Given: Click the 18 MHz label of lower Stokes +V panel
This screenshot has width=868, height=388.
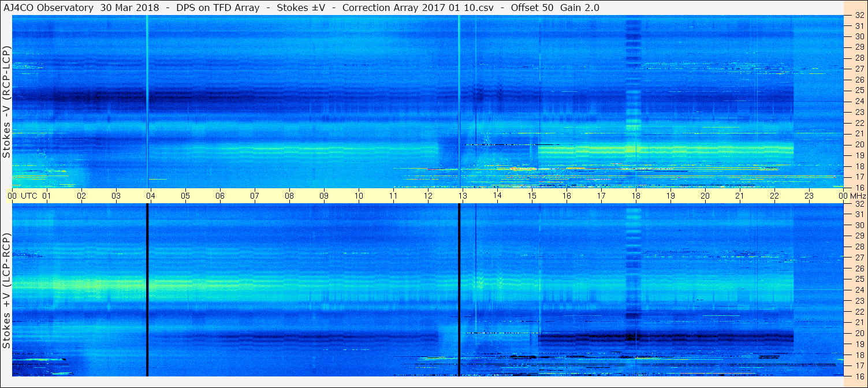Looking at the screenshot, I should [859, 355].
